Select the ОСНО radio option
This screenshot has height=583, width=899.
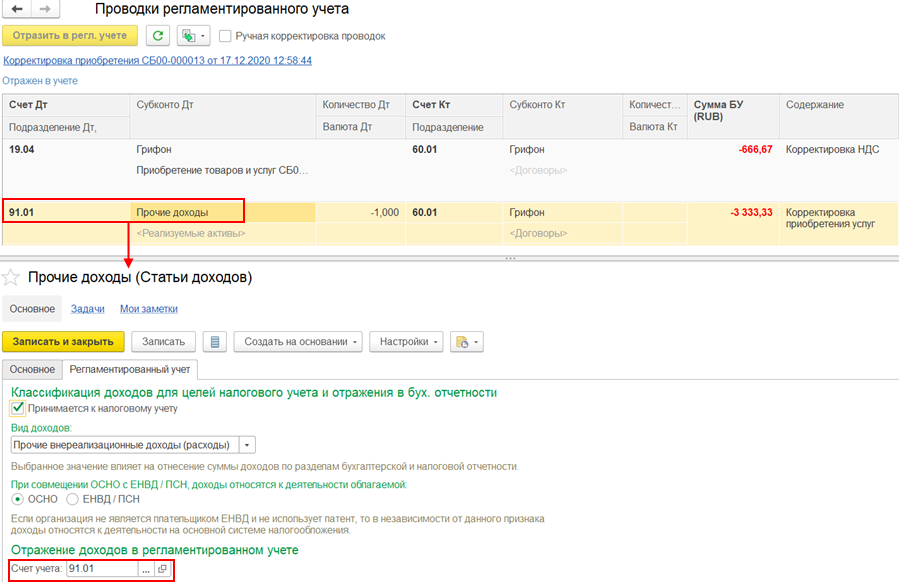point(18,499)
